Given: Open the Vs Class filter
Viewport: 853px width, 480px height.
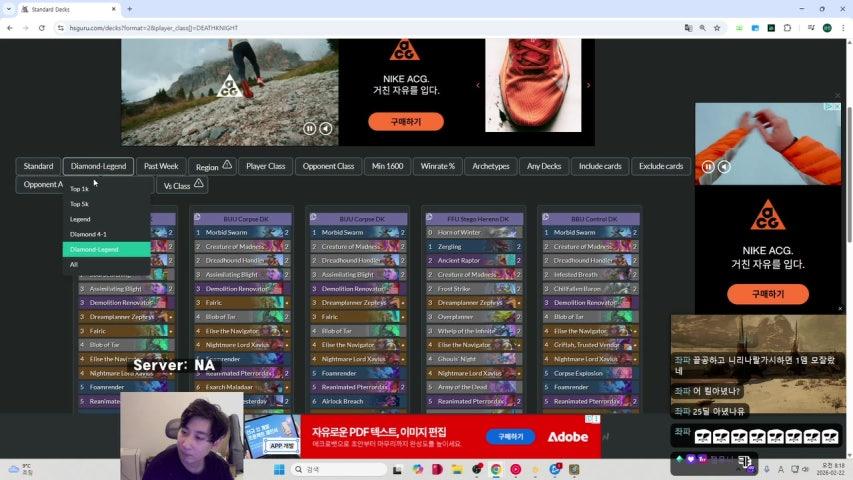Looking at the screenshot, I should (182, 186).
